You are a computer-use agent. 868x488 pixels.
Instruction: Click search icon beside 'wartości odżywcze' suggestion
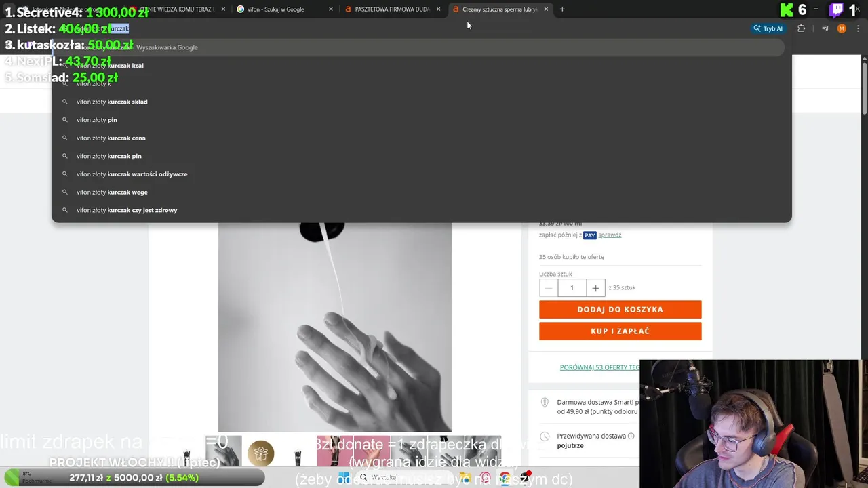(65, 174)
